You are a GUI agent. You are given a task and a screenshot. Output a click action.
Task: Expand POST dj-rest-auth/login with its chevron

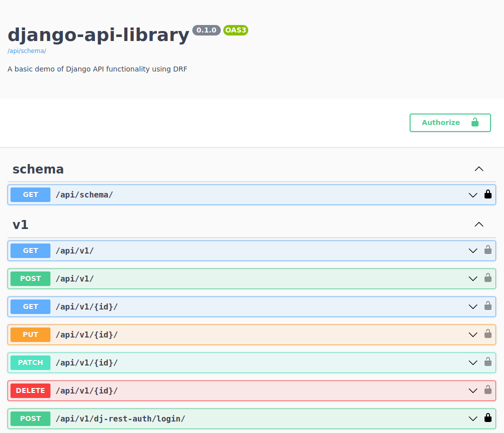coord(473,419)
